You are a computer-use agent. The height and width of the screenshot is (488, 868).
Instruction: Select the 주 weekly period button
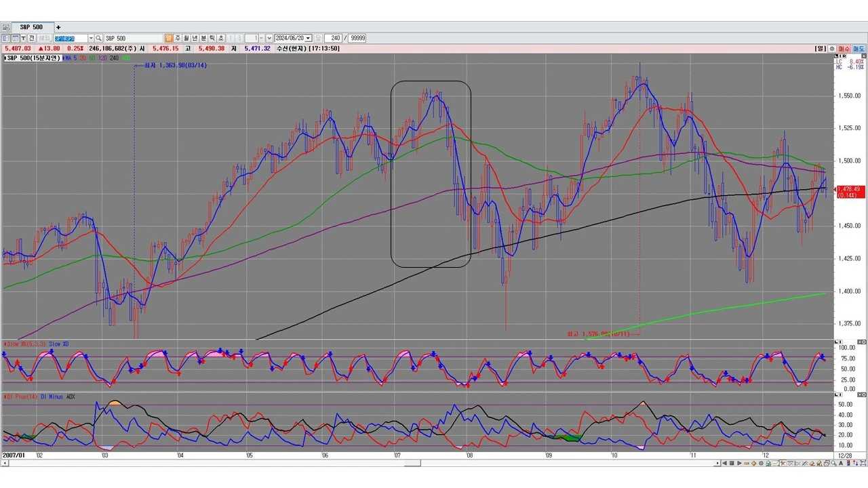tap(178, 39)
